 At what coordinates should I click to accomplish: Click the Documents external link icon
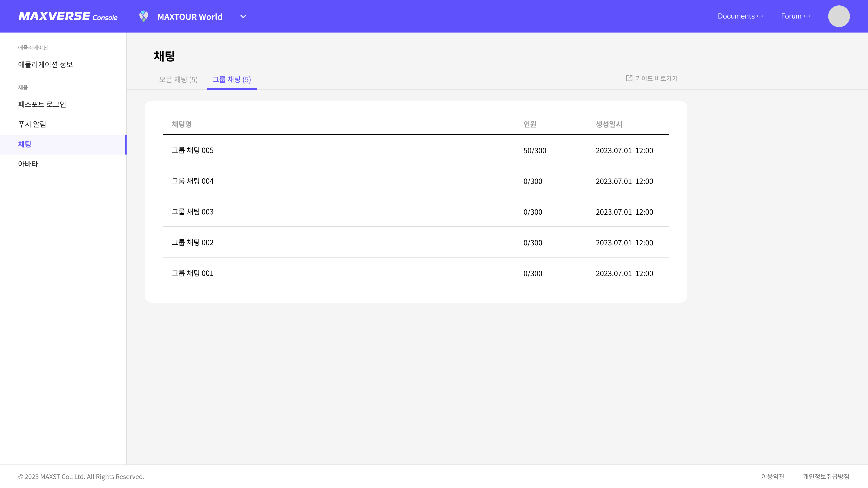tap(760, 16)
